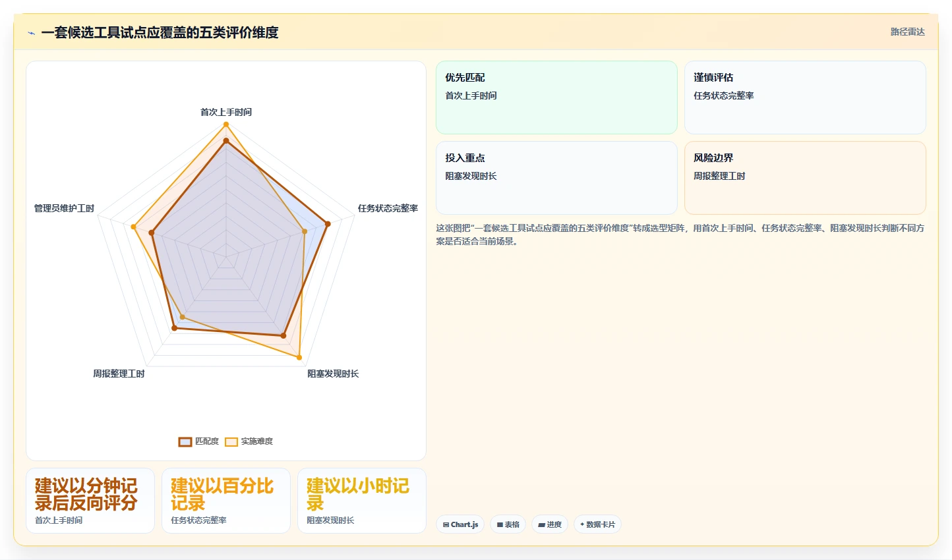Screen dimensions: 952x560
Task: Click the brown 匹配度 point on 周报整理工时 axis
Action: pos(174,327)
